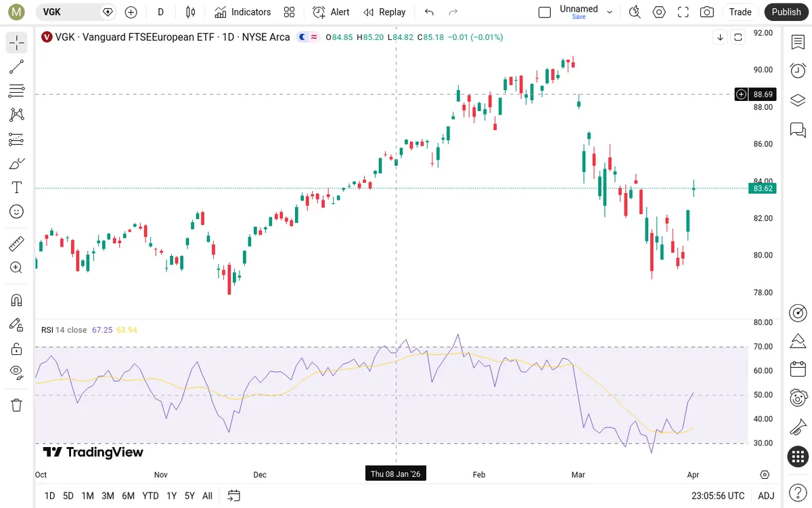Click the VGK symbol search field
Viewport: 812px width, 508px height.
point(74,12)
